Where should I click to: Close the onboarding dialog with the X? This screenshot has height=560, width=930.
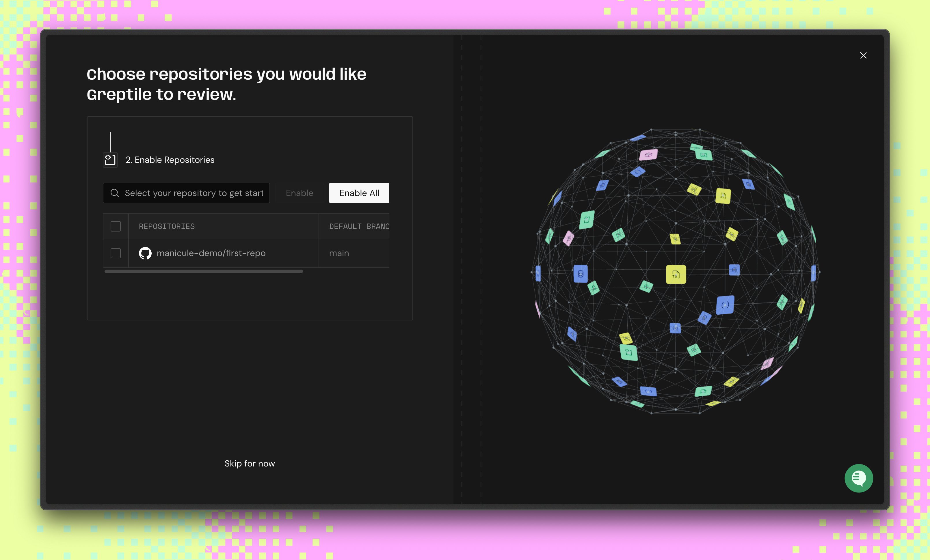[863, 55]
